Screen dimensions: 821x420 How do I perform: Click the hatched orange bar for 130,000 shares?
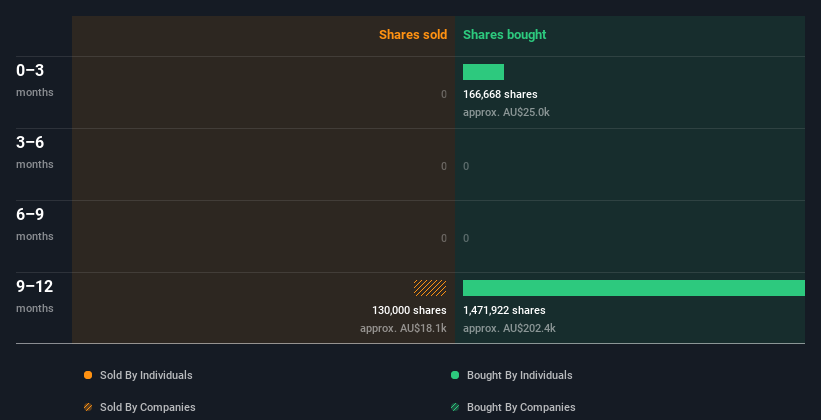(x=430, y=288)
